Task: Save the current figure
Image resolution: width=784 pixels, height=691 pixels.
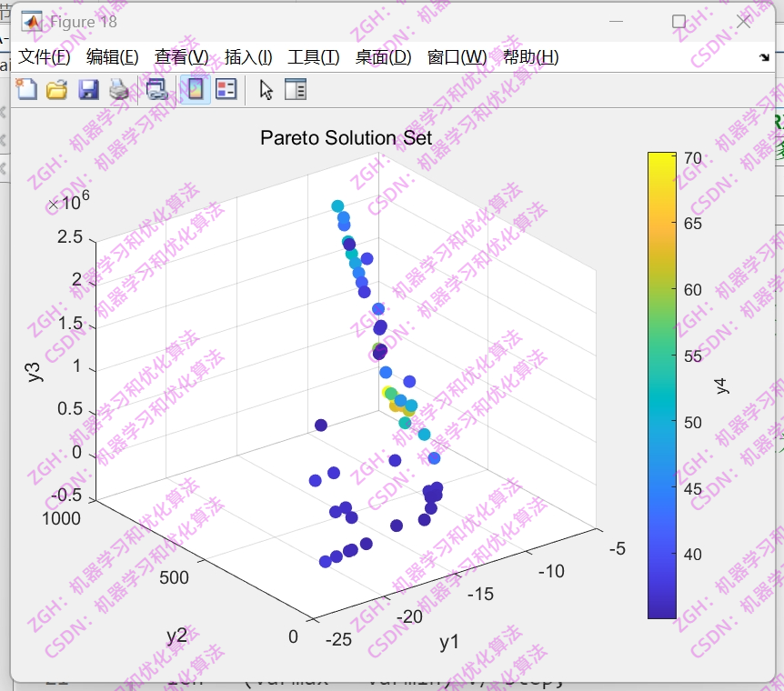Action: click(x=88, y=88)
